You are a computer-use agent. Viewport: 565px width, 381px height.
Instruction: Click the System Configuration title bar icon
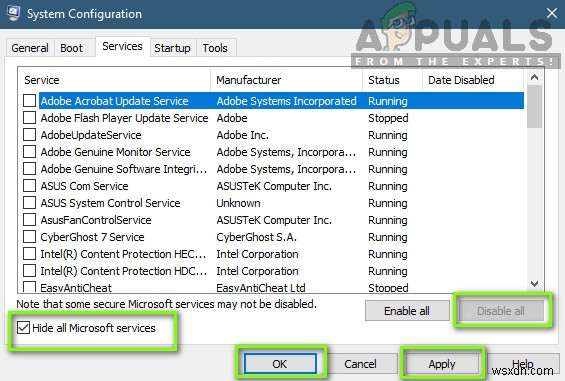point(14,14)
